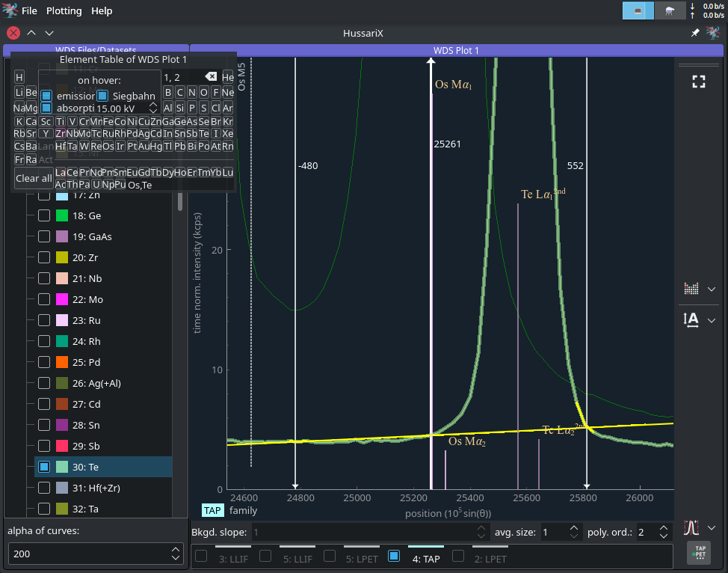Click the fullscreen plot icon

(x=698, y=82)
